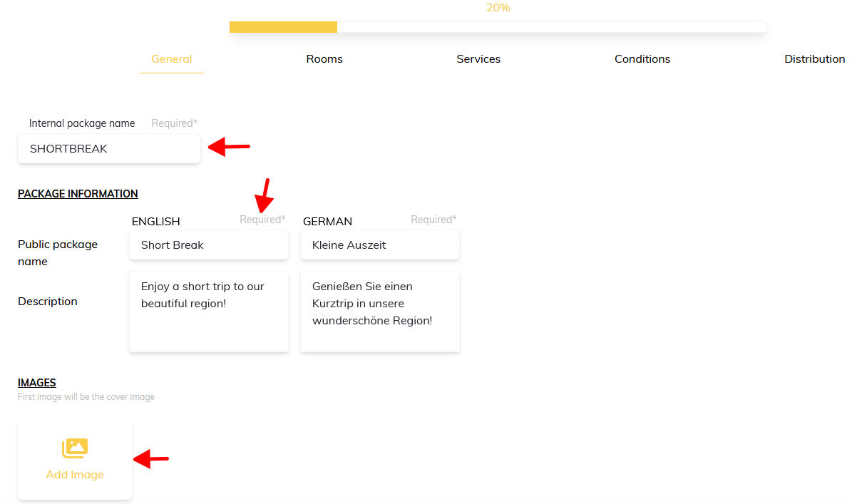Screen dimensions: 852x504
Task: Go to the Services tab
Action: click(478, 59)
